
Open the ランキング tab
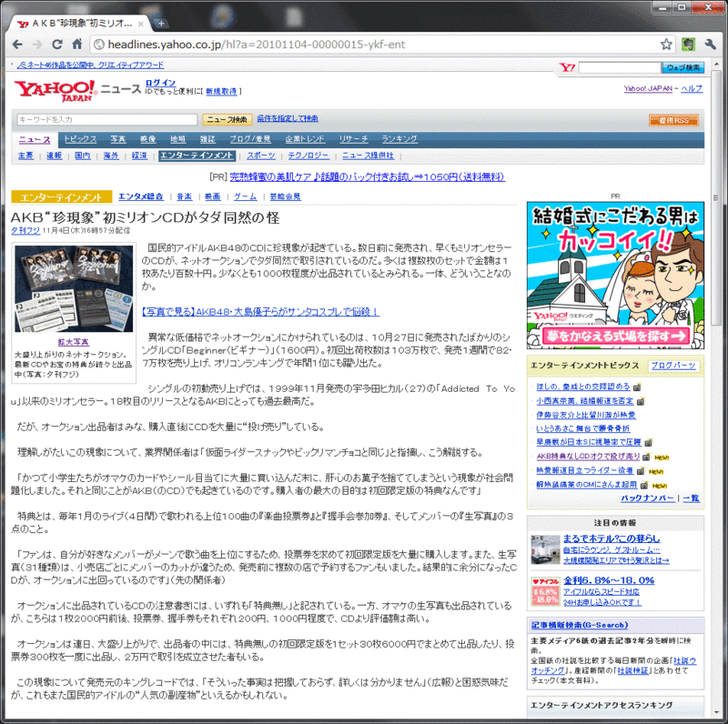pyautogui.click(x=399, y=139)
